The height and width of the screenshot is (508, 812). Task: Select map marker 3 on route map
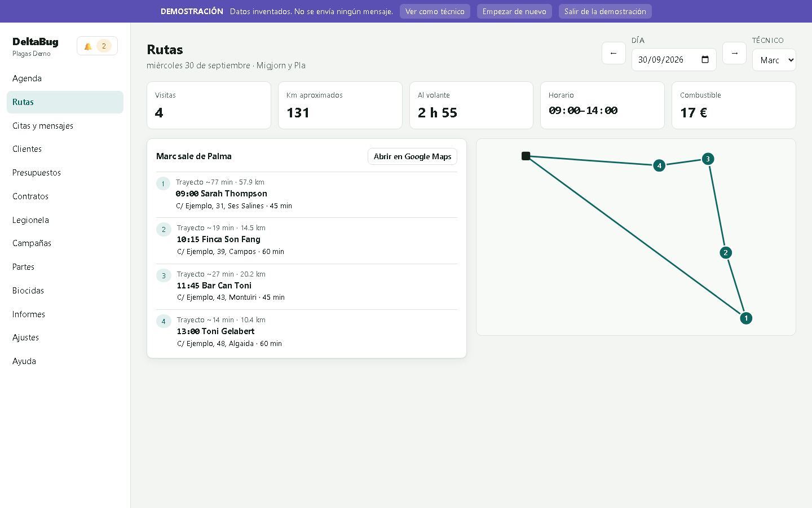708,159
